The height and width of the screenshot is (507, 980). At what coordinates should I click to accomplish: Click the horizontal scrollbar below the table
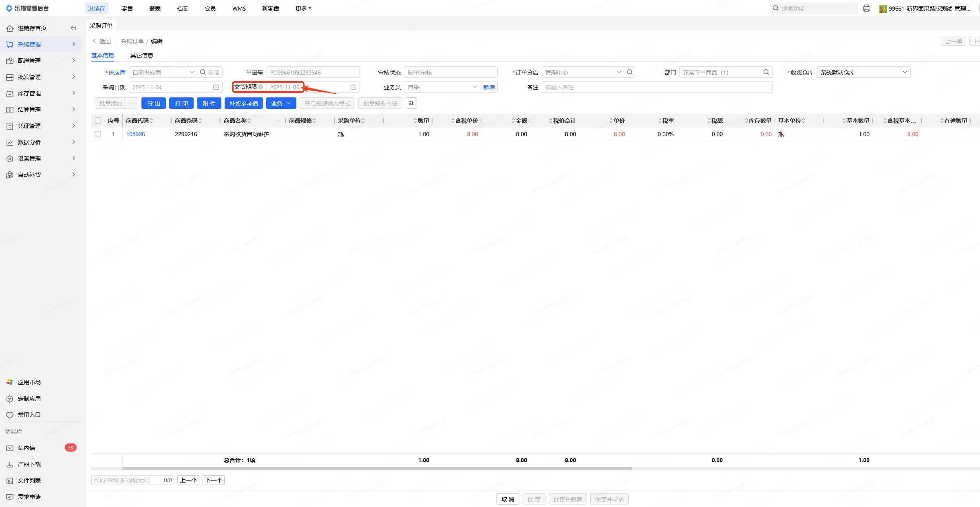(x=377, y=469)
